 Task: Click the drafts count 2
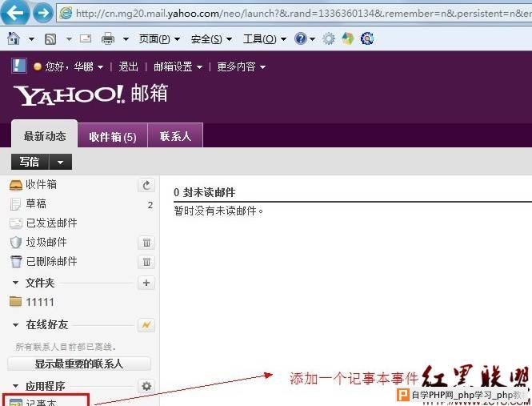(150, 205)
